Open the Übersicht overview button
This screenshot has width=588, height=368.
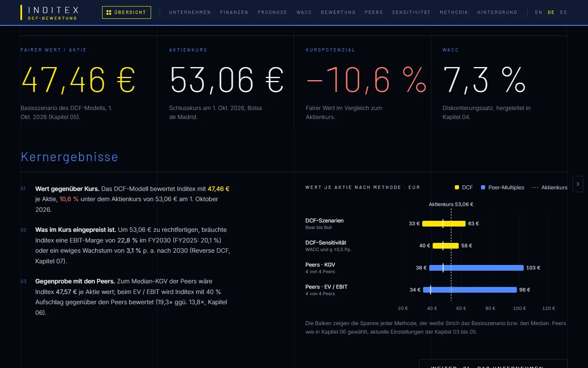pos(127,12)
